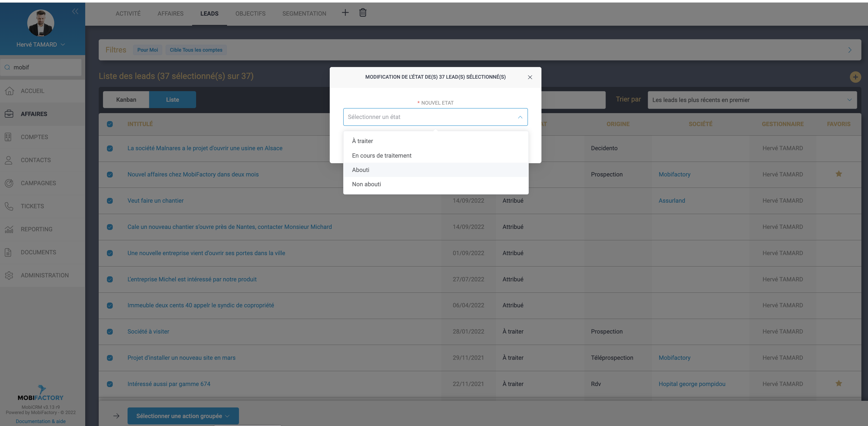Open Reporting via chart icon
The width and height of the screenshot is (868, 426).
9,229
